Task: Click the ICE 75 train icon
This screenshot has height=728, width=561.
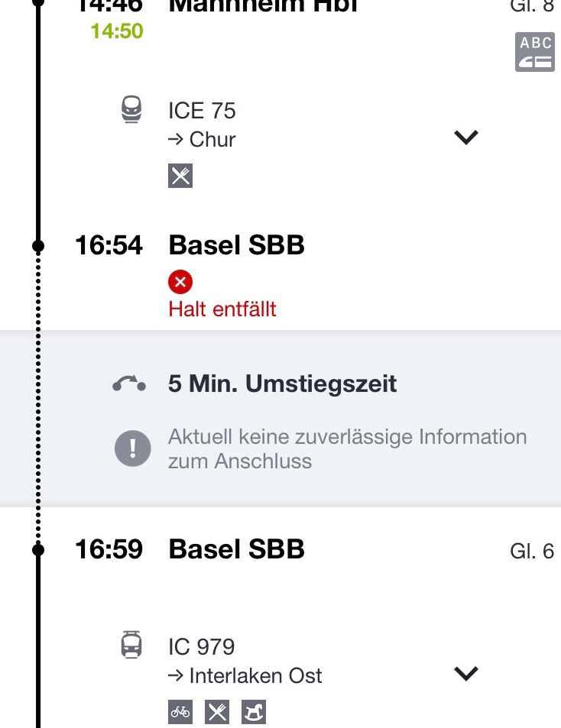Action: [x=131, y=111]
